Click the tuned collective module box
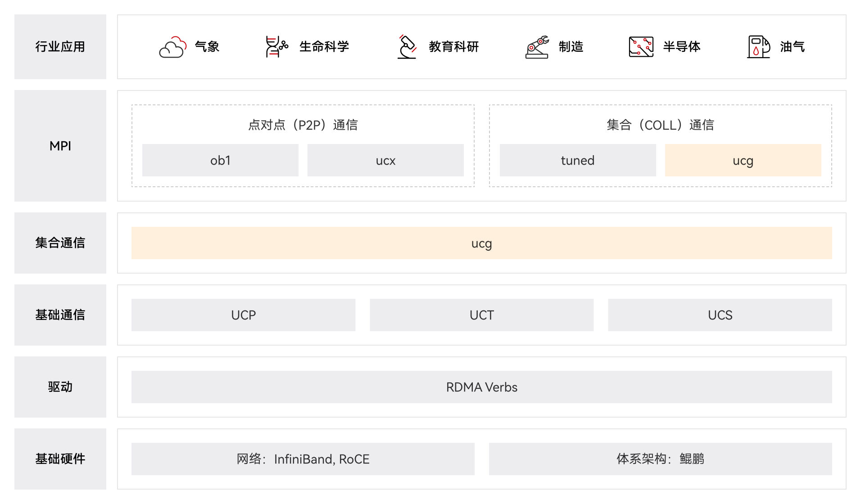The height and width of the screenshot is (504, 861). pyautogui.click(x=577, y=160)
